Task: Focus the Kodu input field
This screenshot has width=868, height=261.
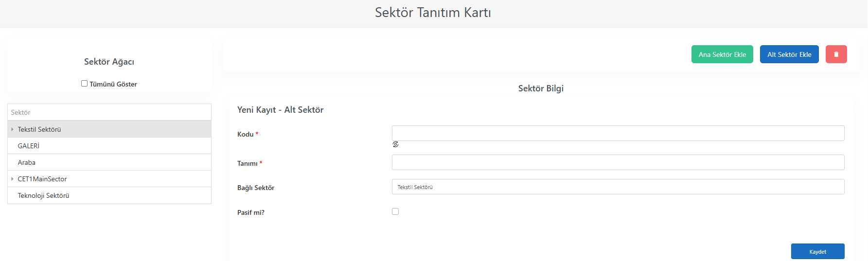Action: tap(618, 133)
